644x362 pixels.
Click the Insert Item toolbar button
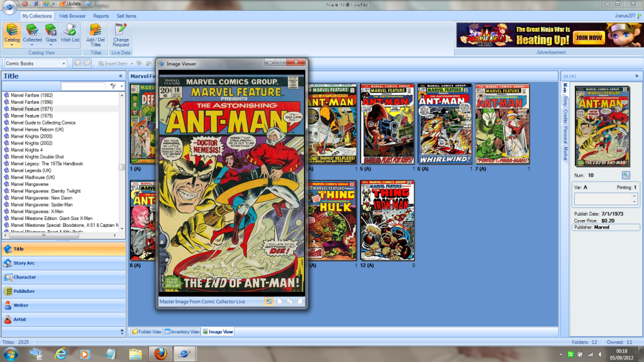(113, 63)
